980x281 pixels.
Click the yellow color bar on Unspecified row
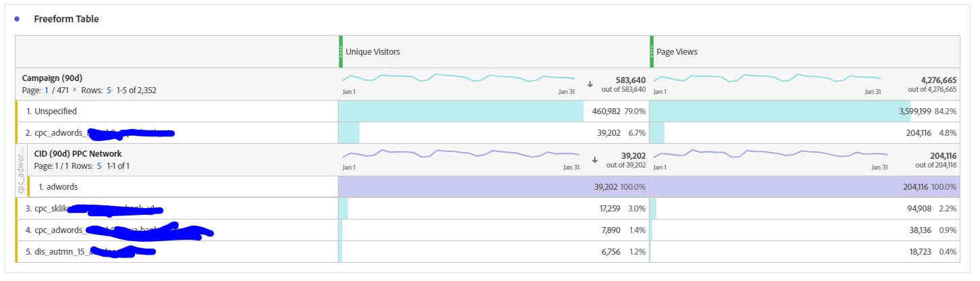click(17, 111)
